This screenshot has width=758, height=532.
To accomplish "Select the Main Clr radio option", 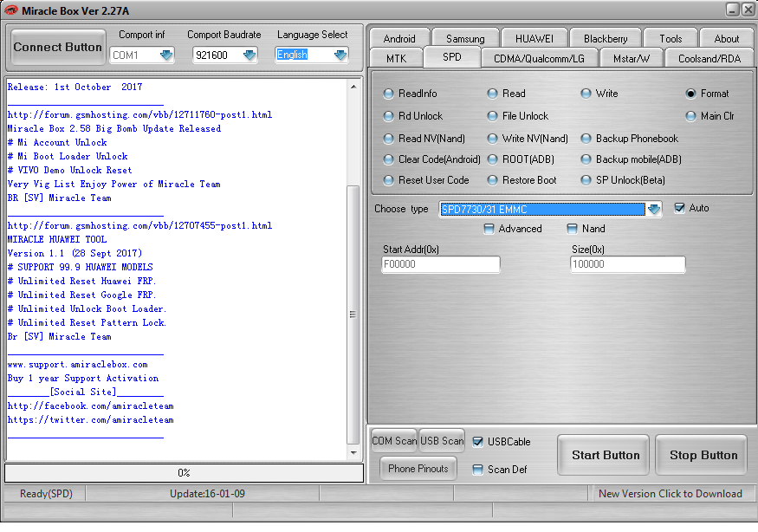I will [690, 116].
